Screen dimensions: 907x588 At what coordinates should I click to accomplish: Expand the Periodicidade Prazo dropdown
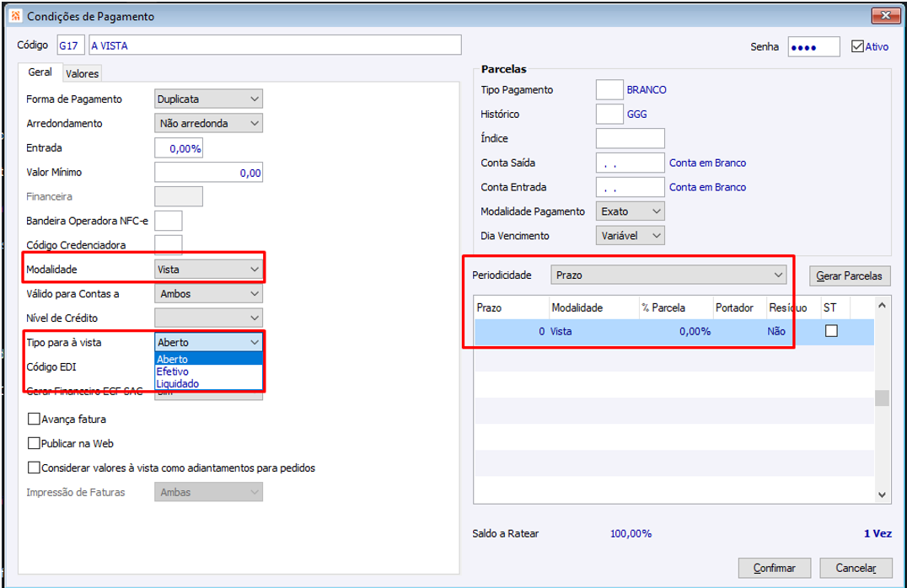[x=668, y=275]
